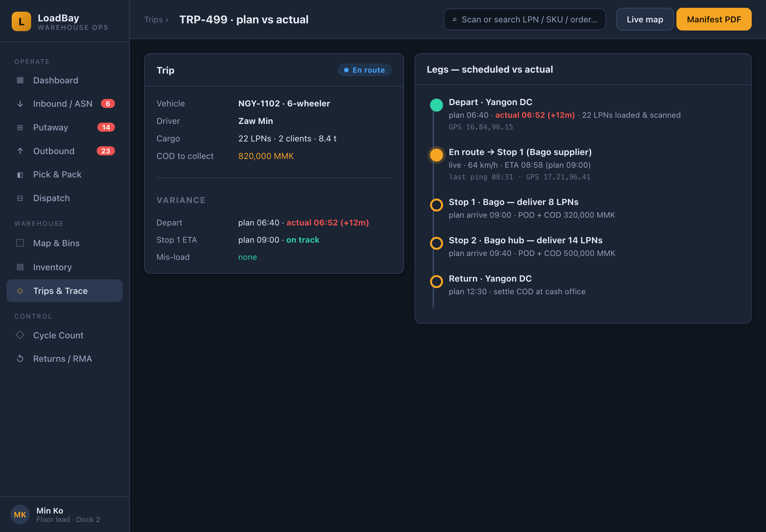Click the MK user avatar

pos(20,514)
